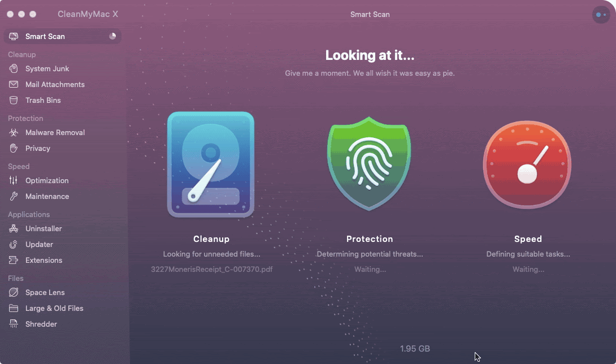Screen dimensions: 616x364
Task: Click the red Speed gauge image
Action: pos(527,164)
